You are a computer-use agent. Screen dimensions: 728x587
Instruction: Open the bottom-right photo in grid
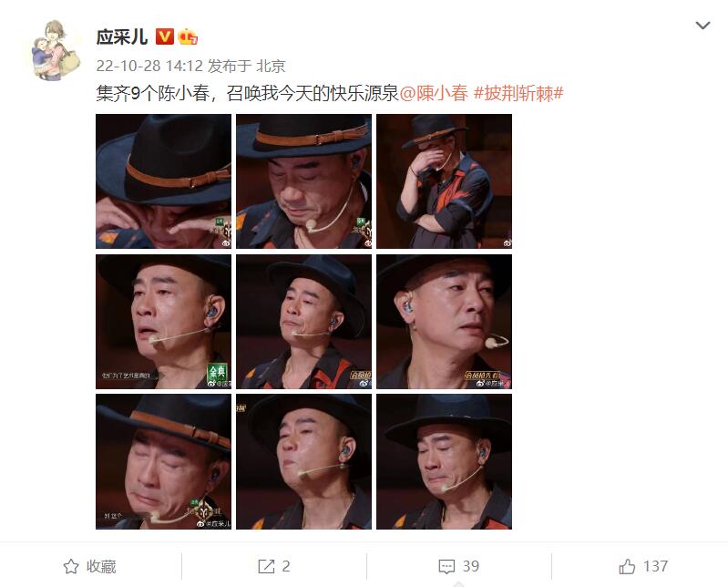[444, 461]
